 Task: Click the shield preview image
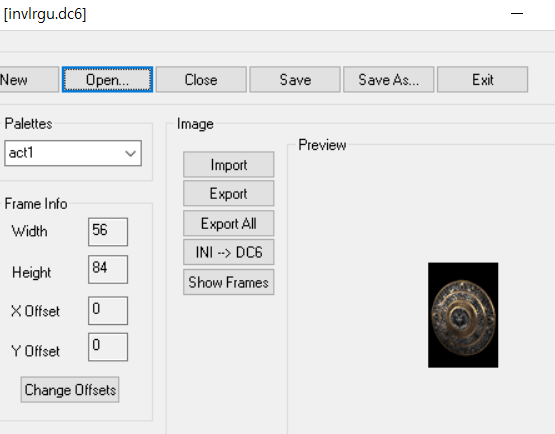click(463, 315)
